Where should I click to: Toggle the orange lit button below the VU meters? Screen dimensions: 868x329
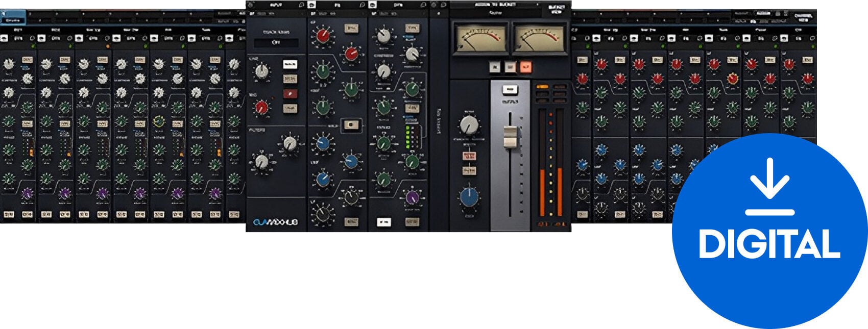tap(525, 67)
